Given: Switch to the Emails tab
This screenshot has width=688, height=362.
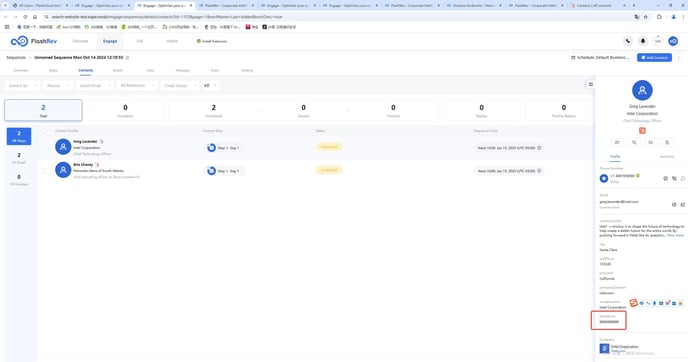Looking at the screenshot, I should pos(118,70).
